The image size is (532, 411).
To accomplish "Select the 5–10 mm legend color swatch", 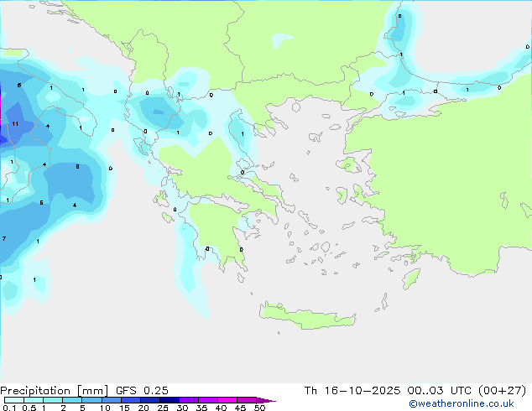I will pyautogui.click(x=91, y=400).
